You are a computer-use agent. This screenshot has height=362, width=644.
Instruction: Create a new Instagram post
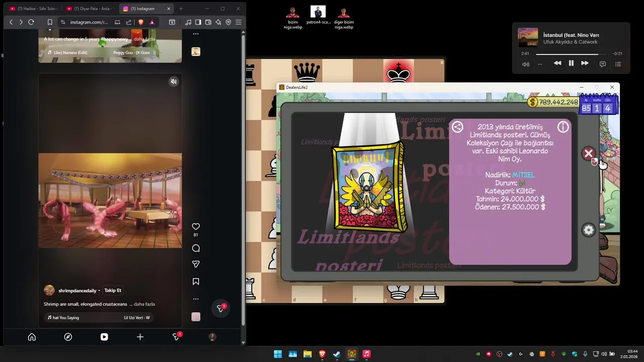[x=140, y=337]
